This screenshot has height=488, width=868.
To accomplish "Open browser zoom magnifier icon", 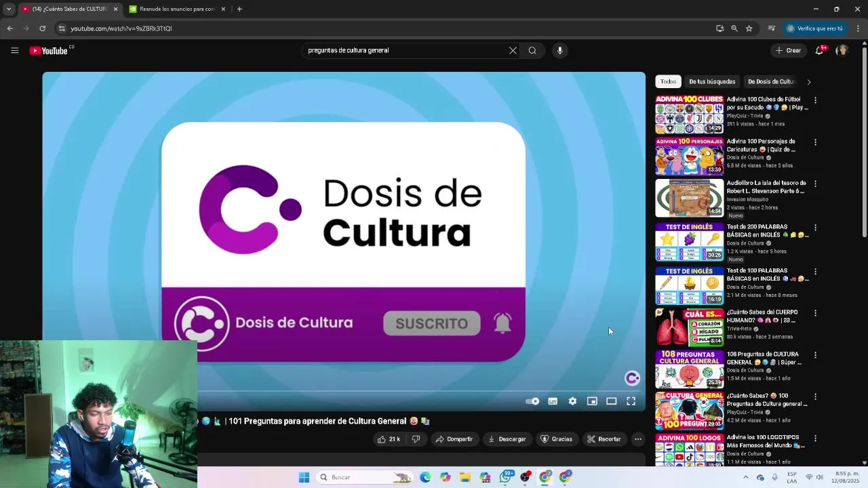I will click(734, 28).
